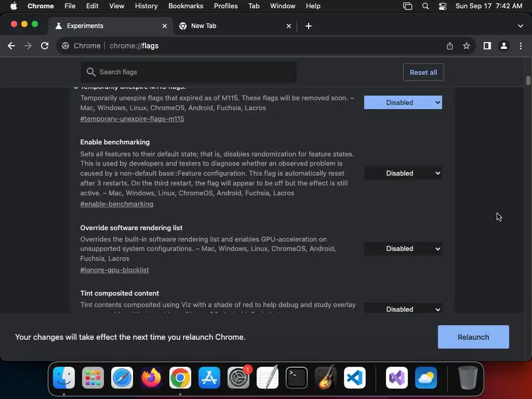Image resolution: width=532 pixels, height=399 pixels.
Task: Open the Edit menu
Action: pos(92,6)
